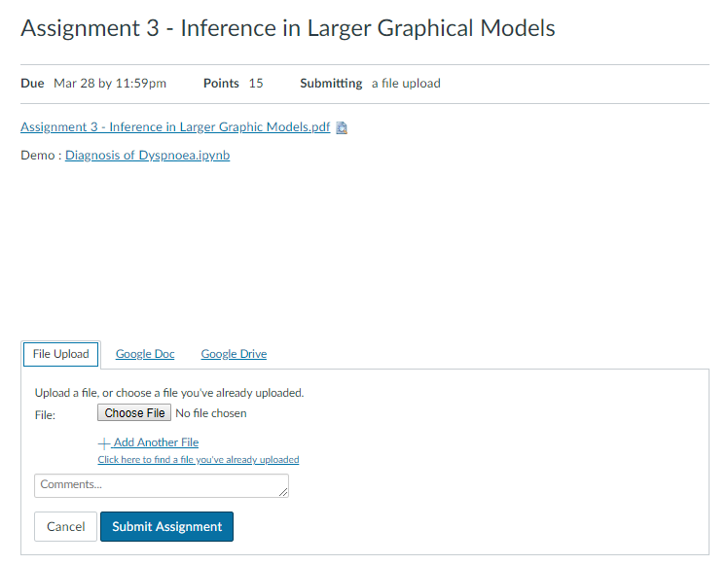Click the Add Another File link text

tap(156, 442)
